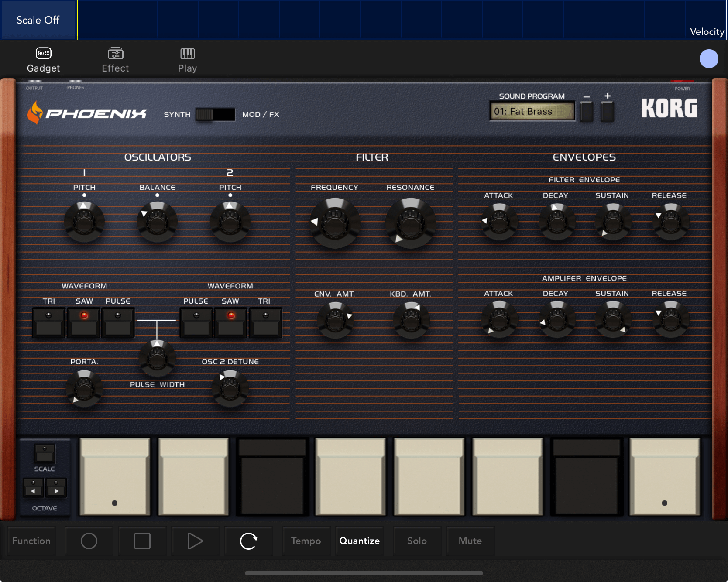Open the Function menu

click(x=31, y=541)
